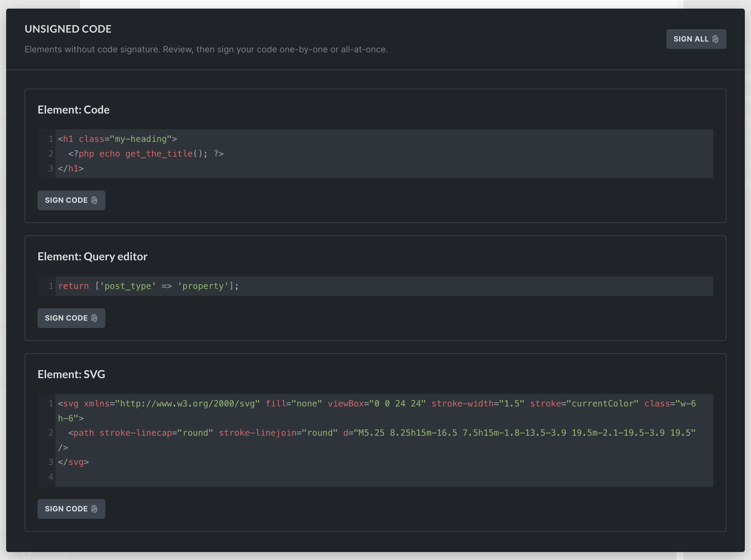Image resolution: width=751 pixels, height=560 pixels.
Task: Click fingerprint icon under Query editor element
Action: (x=94, y=318)
